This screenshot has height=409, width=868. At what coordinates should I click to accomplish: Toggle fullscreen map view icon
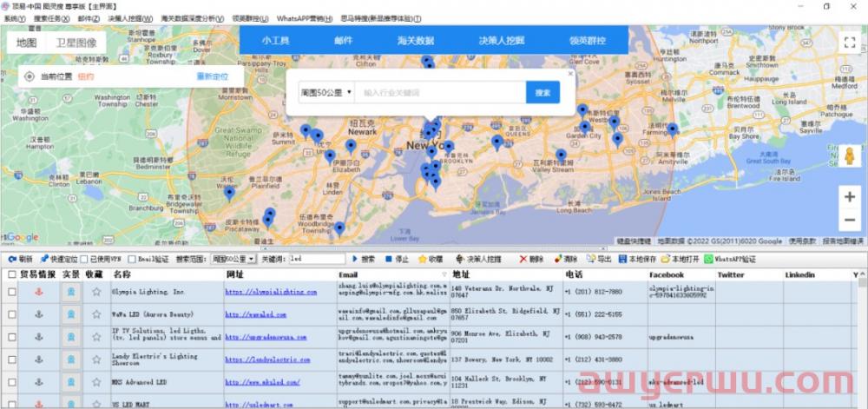click(x=849, y=43)
